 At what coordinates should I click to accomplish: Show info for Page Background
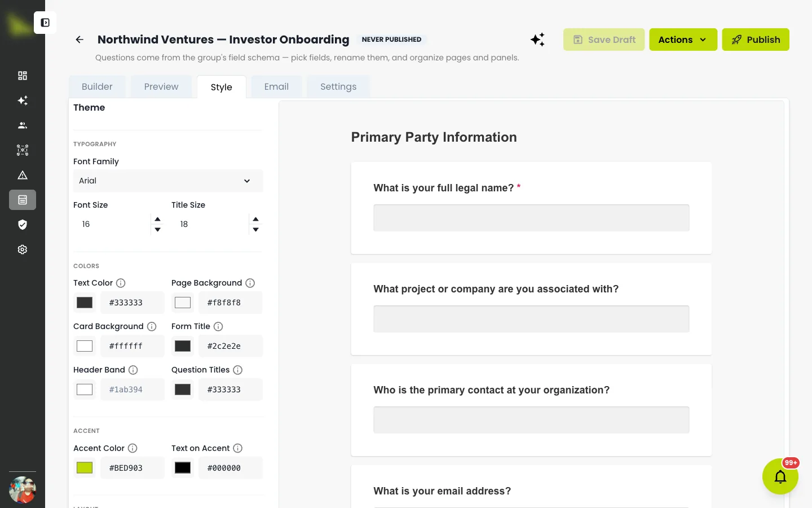coord(250,283)
